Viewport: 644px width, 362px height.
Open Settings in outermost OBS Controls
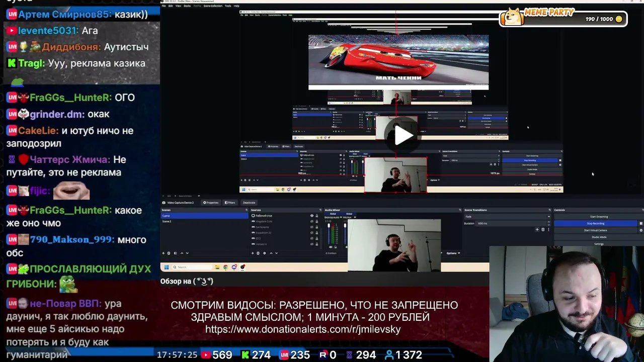coord(599,244)
